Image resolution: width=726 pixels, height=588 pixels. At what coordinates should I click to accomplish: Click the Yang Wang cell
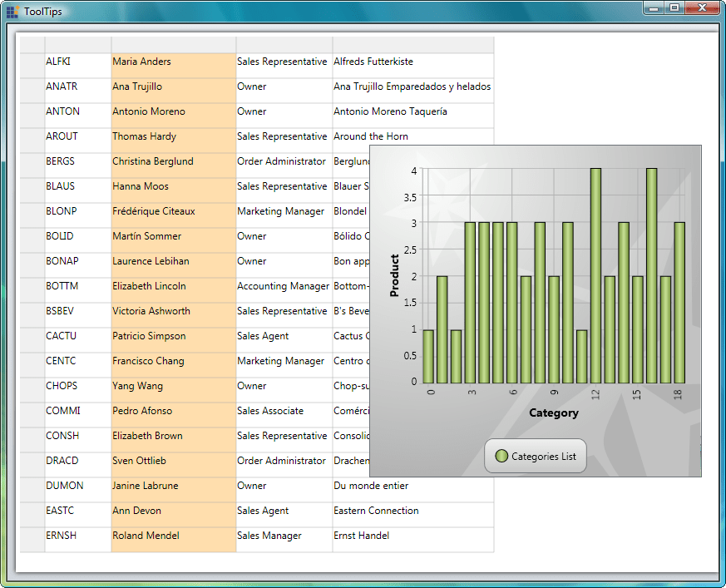click(x=174, y=391)
